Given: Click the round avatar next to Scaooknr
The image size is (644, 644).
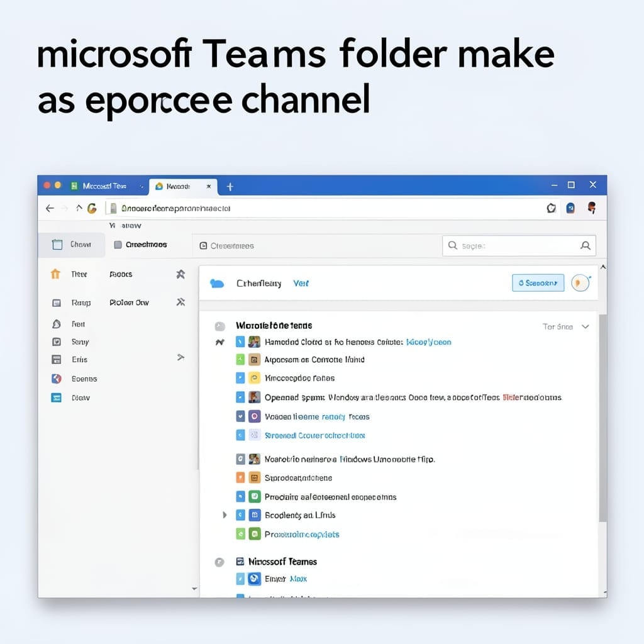Looking at the screenshot, I should [580, 283].
